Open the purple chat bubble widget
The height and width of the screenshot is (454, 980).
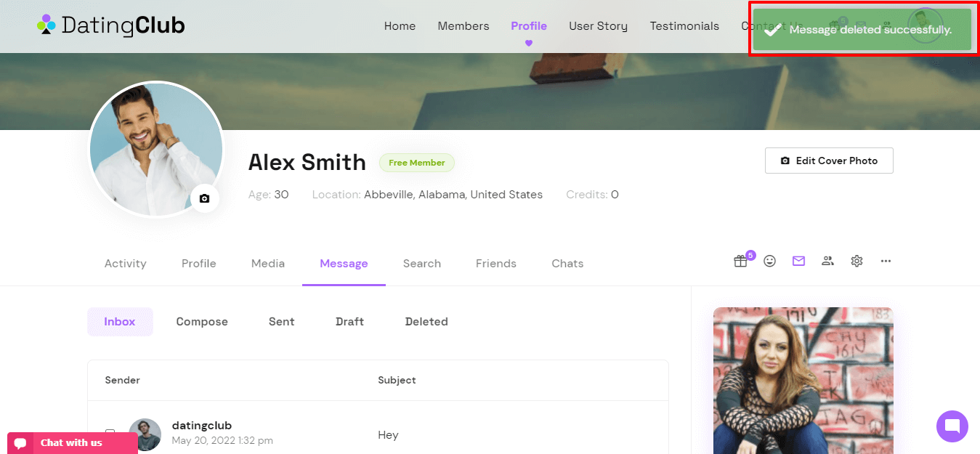click(x=952, y=426)
